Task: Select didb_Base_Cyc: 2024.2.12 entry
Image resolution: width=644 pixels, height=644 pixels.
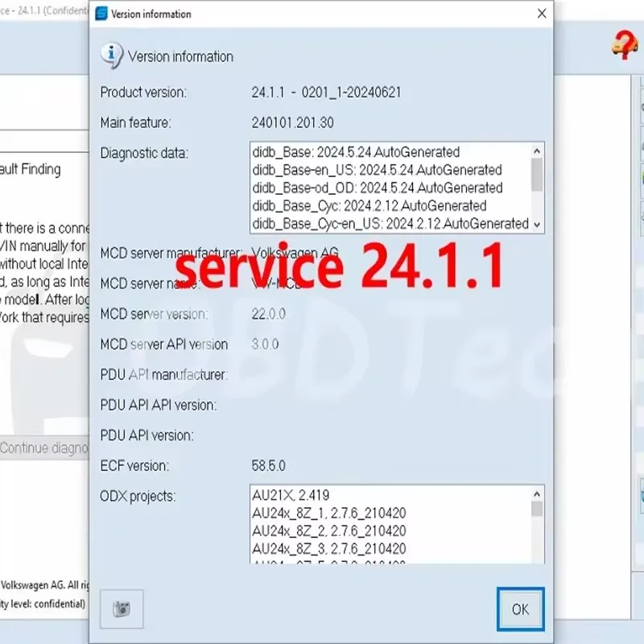Action: [x=369, y=206]
